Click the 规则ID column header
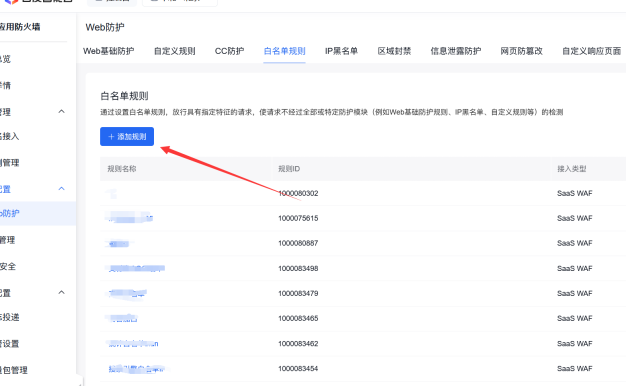Screen dimensions: 626x386 click(x=289, y=169)
